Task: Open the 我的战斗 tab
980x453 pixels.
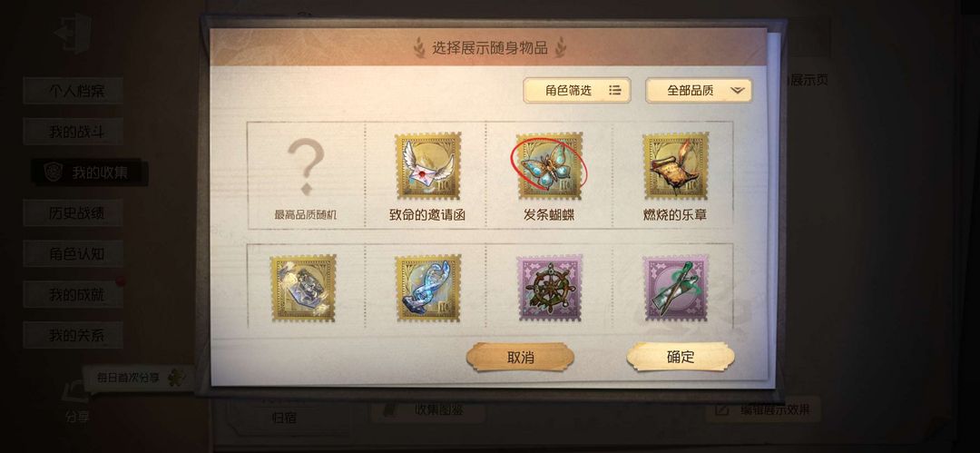Action: (73, 132)
